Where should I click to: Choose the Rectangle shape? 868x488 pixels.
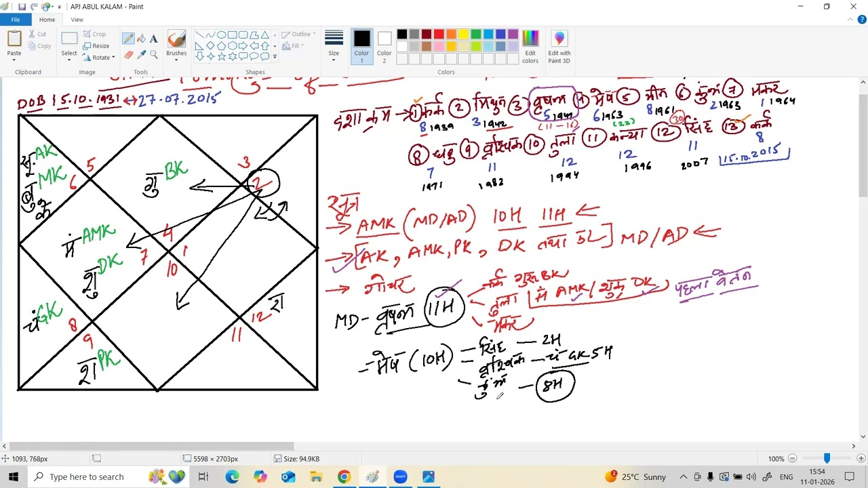[x=232, y=35]
